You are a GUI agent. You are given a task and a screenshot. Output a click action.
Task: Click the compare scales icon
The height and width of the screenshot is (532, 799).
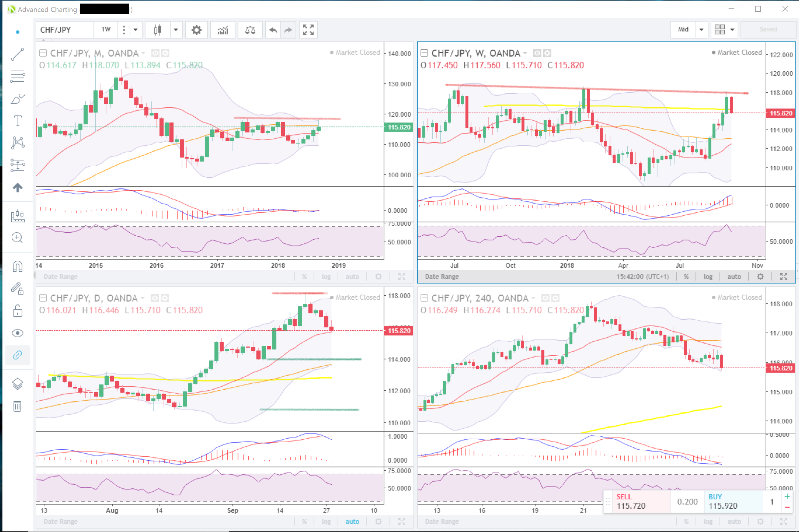point(250,30)
